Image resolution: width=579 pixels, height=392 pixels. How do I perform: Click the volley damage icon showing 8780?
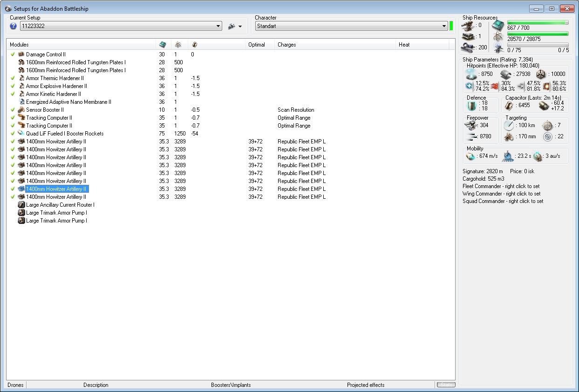point(472,136)
